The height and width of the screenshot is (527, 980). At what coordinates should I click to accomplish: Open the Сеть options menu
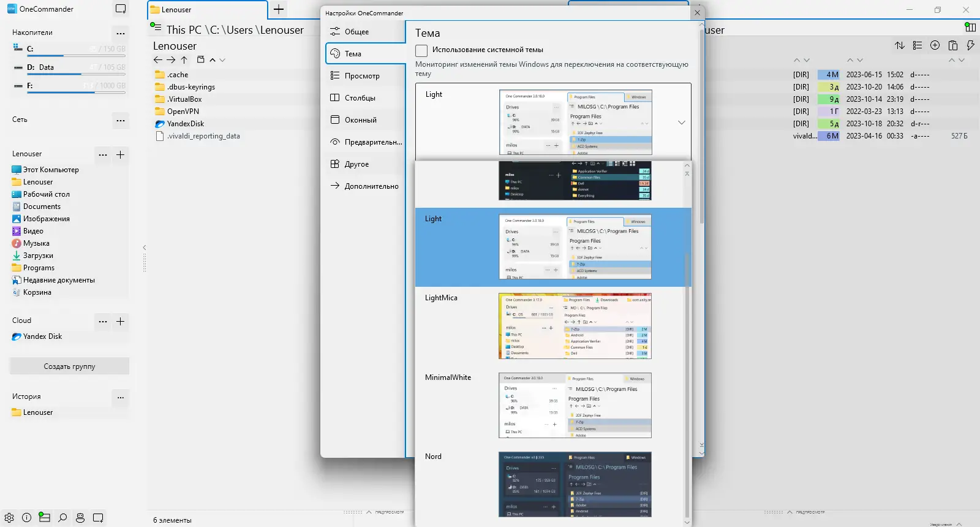121,120
